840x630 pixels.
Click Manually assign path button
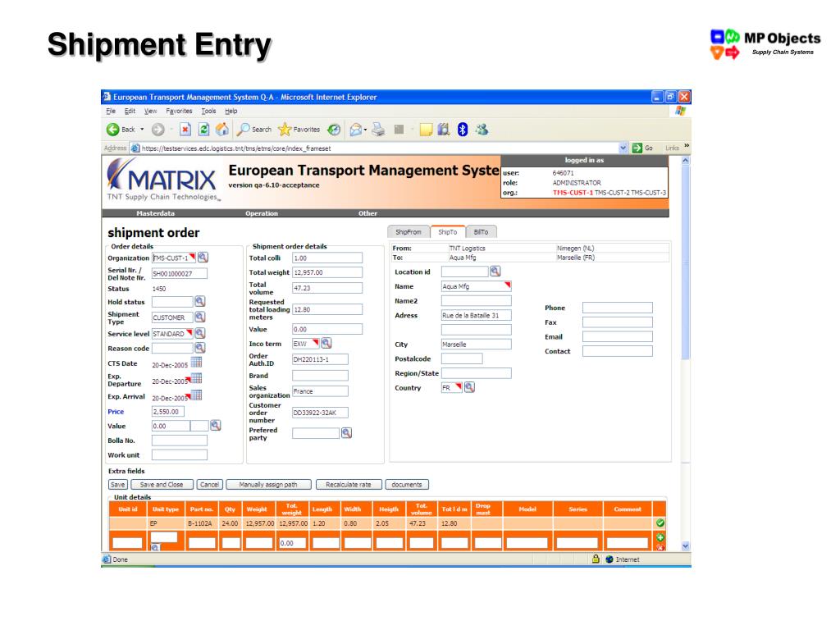point(268,485)
